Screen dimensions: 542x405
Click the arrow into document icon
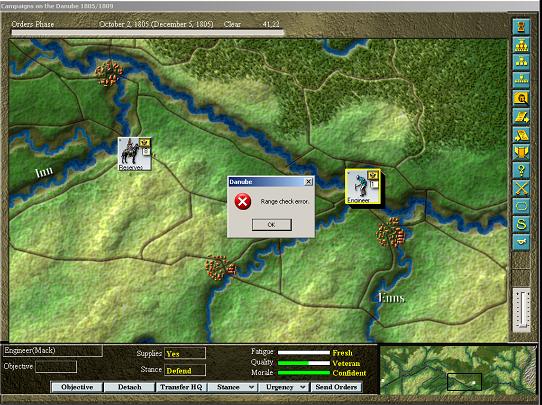521,134
